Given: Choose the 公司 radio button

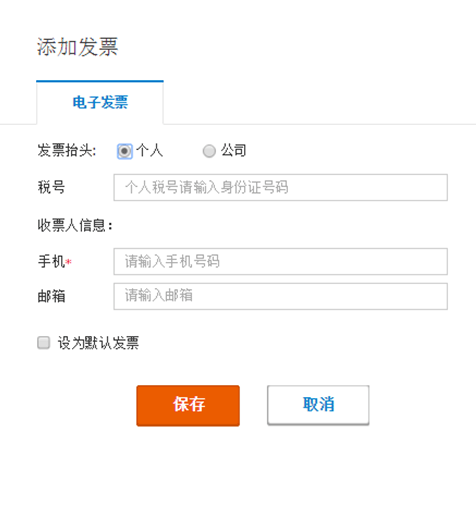Looking at the screenshot, I should [209, 151].
